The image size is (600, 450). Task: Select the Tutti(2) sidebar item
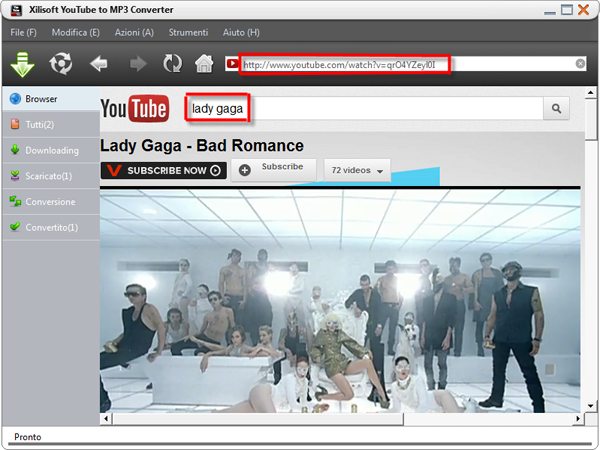point(51,124)
